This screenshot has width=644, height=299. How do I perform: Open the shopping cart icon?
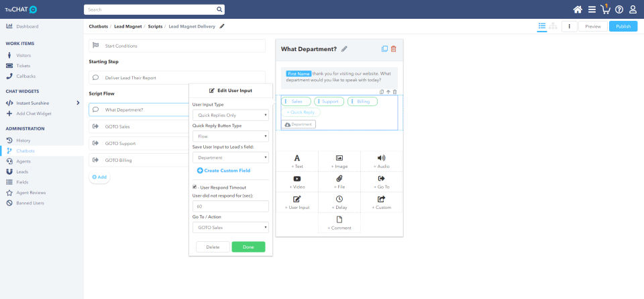pos(605,9)
